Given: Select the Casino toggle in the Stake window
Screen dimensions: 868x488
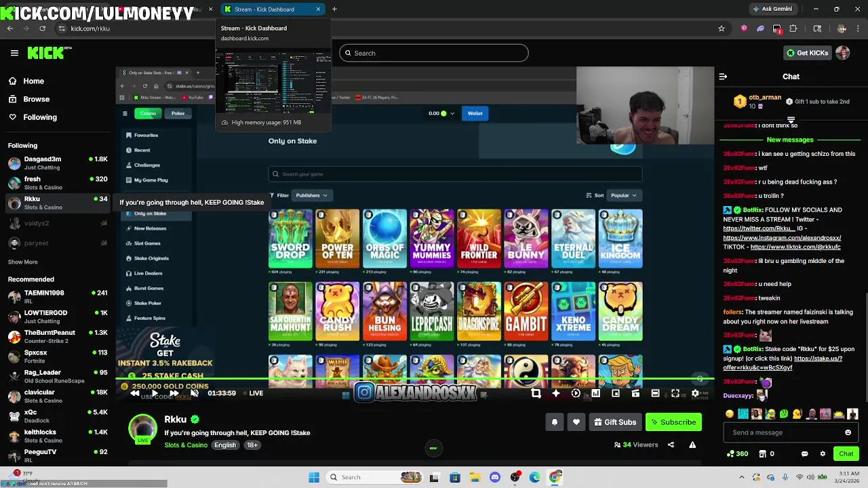Looking at the screenshot, I should [x=149, y=113].
